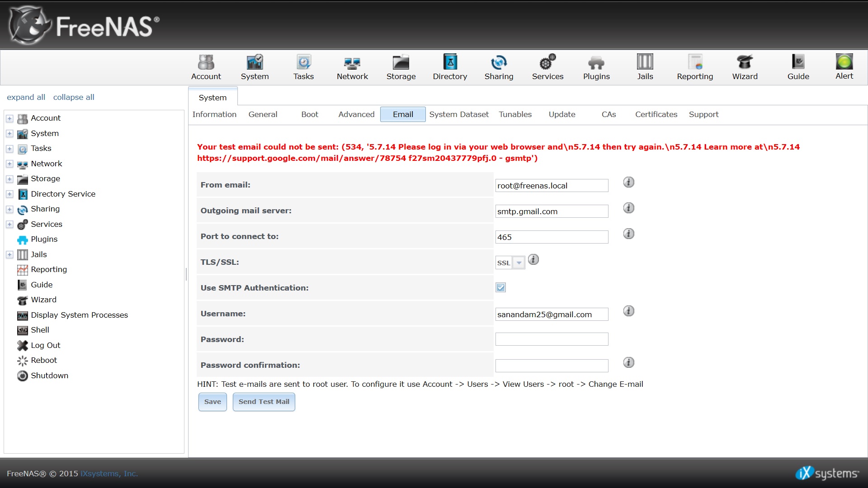Click info icon for Password confirmation
Image resolution: width=868 pixels, height=488 pixels.
(628, 362)
